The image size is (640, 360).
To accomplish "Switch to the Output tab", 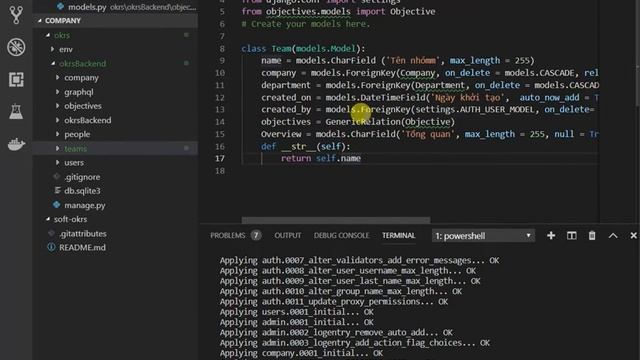I will pyautogui.click(x=288, y=236).
